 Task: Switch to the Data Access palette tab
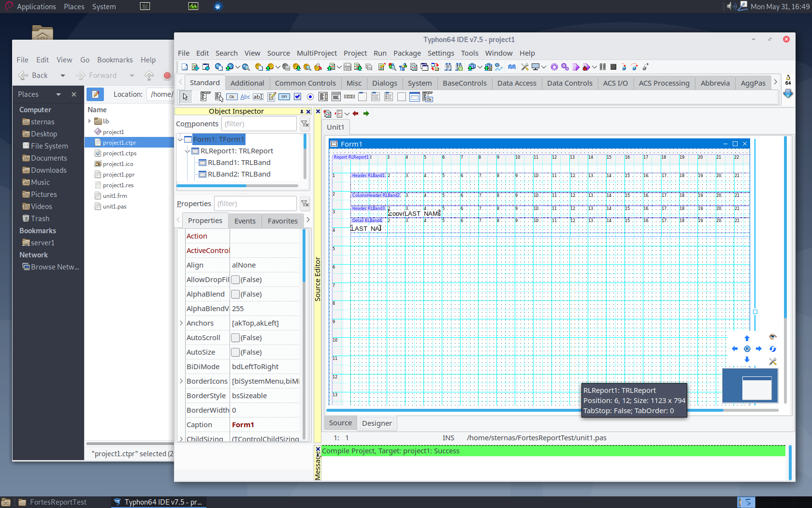pos(517,83)
